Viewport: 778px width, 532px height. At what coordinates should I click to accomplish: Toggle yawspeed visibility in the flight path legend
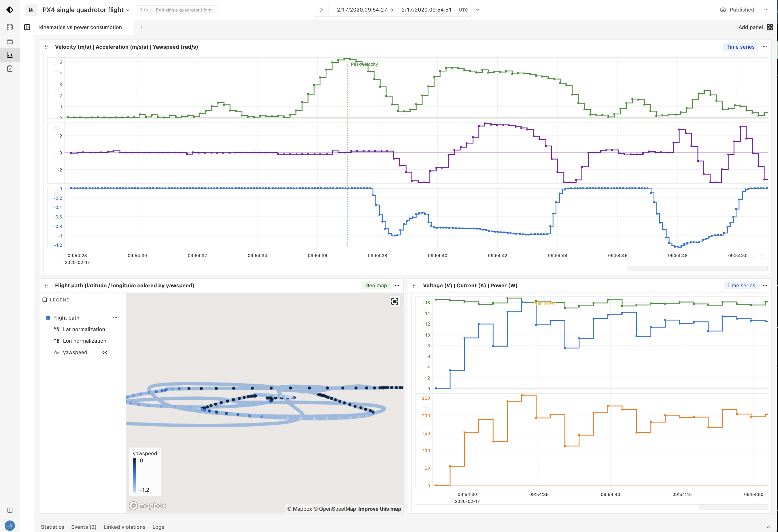pyautogui.click(x=105, y=352)
